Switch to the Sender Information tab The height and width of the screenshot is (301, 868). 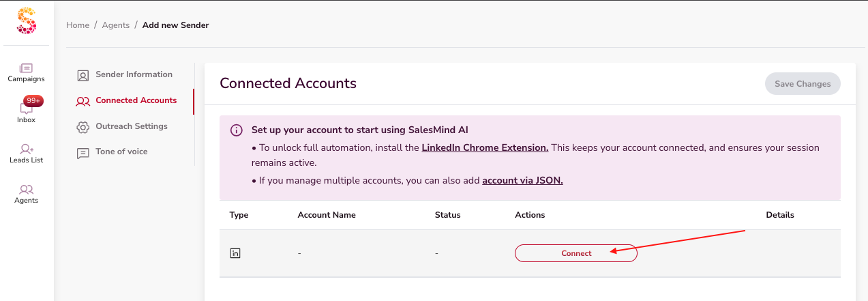point(134,74)
